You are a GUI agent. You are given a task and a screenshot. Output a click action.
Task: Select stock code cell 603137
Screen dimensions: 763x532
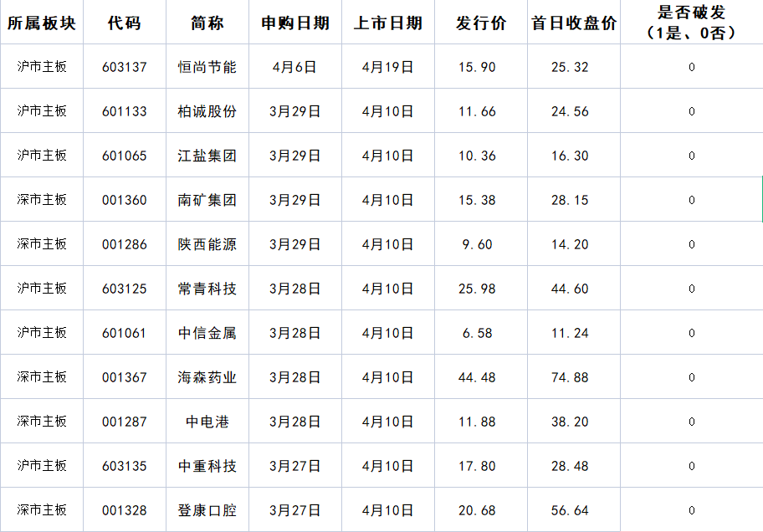[x=125, y=66]
